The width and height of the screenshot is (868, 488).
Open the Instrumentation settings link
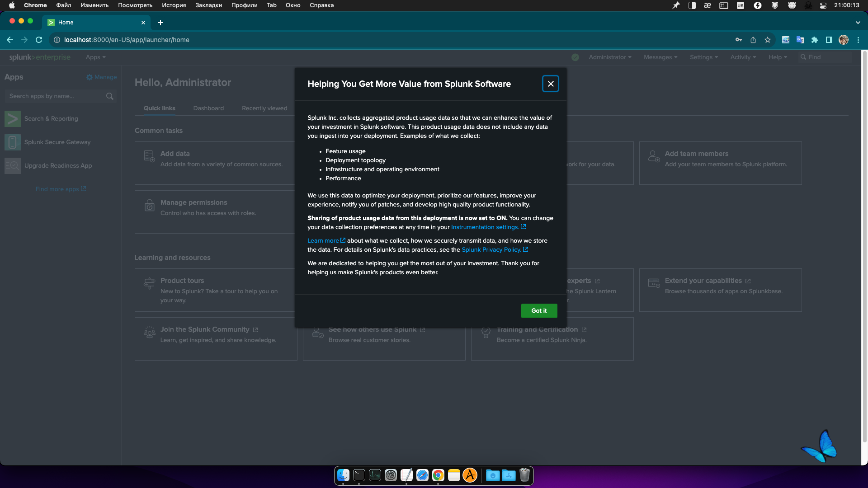pos(486,227)
